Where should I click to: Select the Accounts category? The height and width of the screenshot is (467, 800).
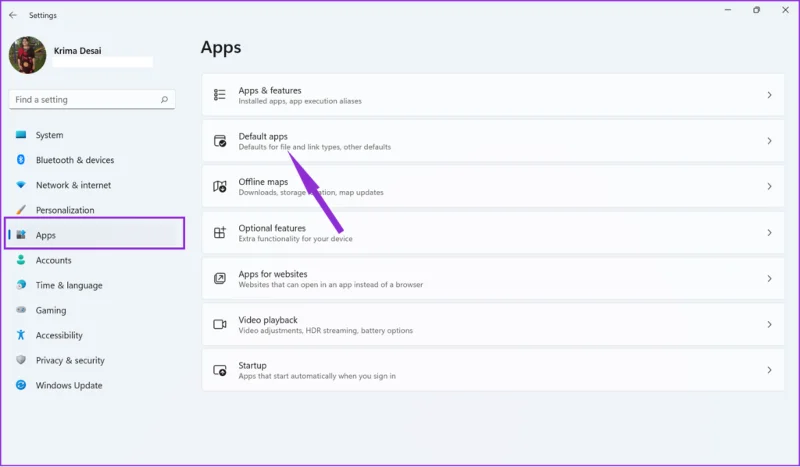coord(54,260)
